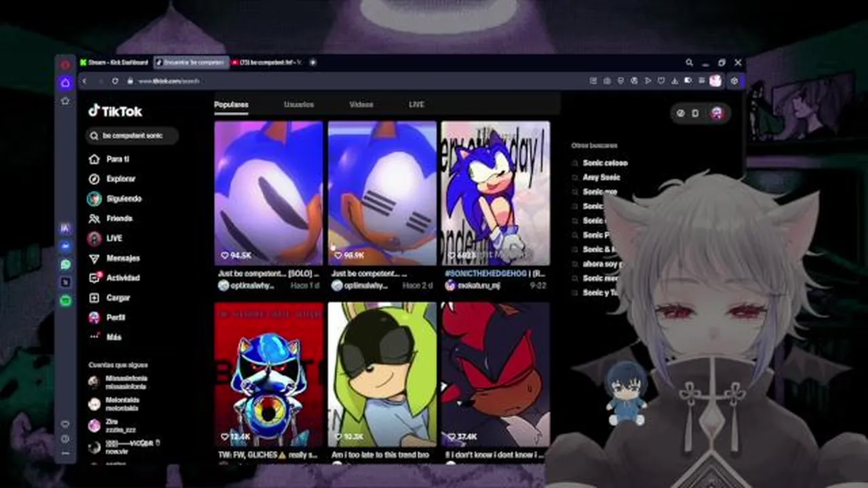Open Twitch icon in Opera sidebar
The height and width of the screenshot is (488, 868).
click(65, 283)
